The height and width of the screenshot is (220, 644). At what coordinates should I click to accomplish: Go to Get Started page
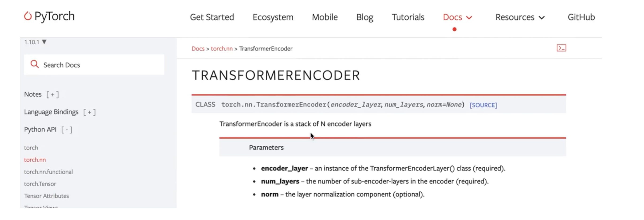[212, 17]
